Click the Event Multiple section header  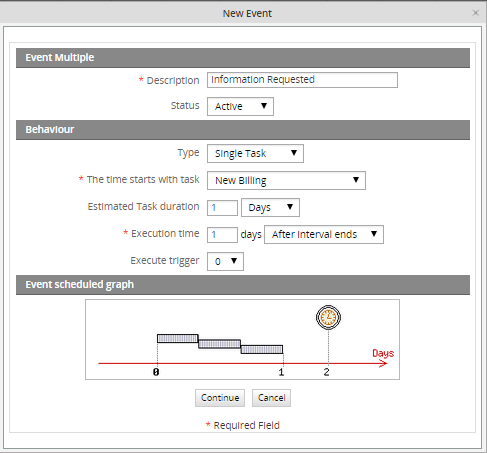(x=243, y=58)
